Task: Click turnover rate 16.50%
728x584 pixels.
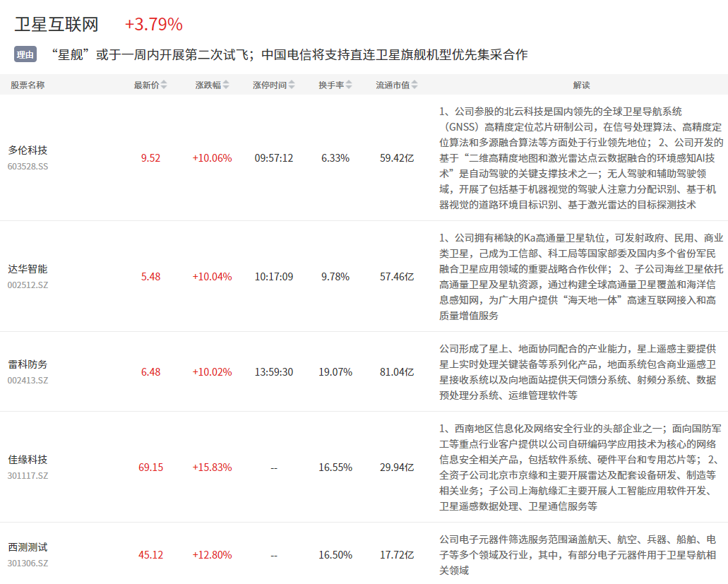Action: click(x=335, y=555)
